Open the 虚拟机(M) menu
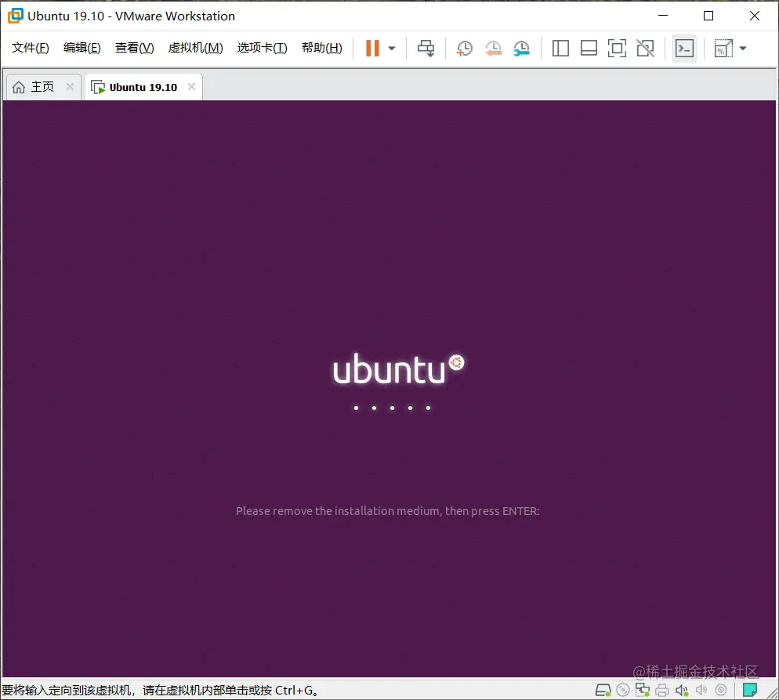Screen dimensions: 779x700 [x=195, y=47]
